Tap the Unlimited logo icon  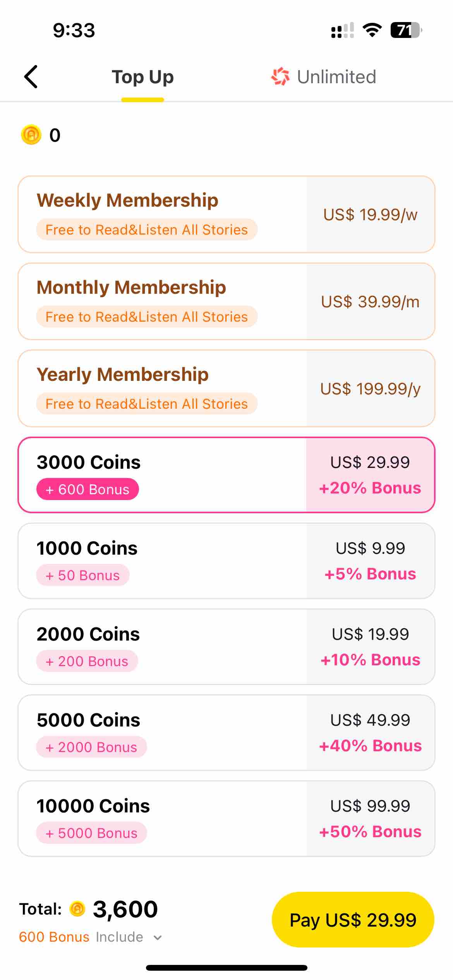[x=280, y=77]
